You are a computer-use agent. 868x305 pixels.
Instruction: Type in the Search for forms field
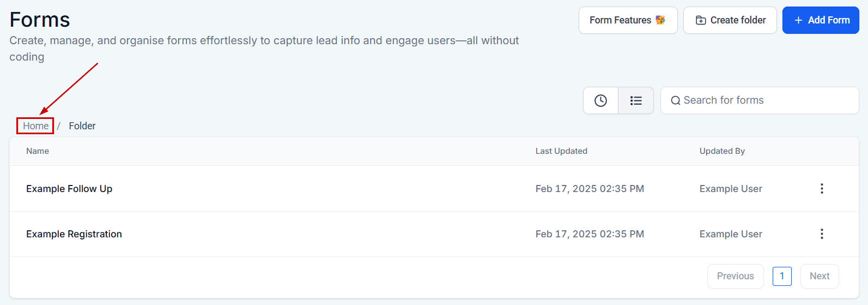(766, 100)
